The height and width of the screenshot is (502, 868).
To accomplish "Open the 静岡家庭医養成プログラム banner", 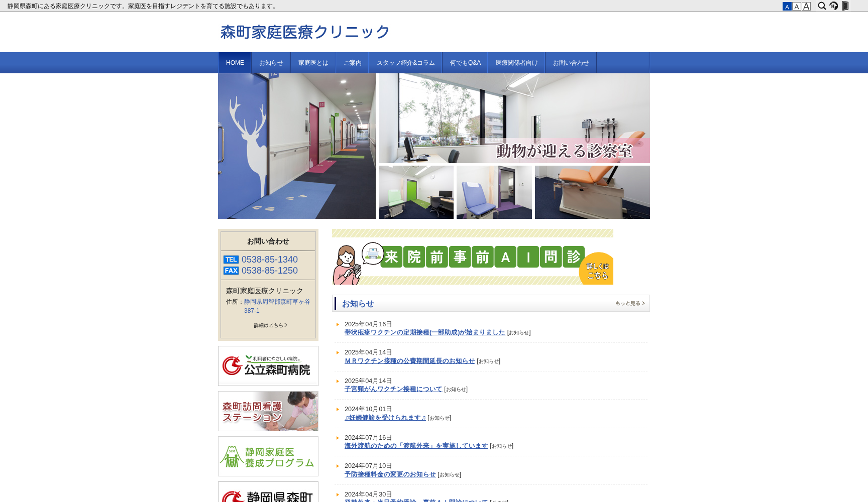I will pyautogui.click(x=268, y=456).
